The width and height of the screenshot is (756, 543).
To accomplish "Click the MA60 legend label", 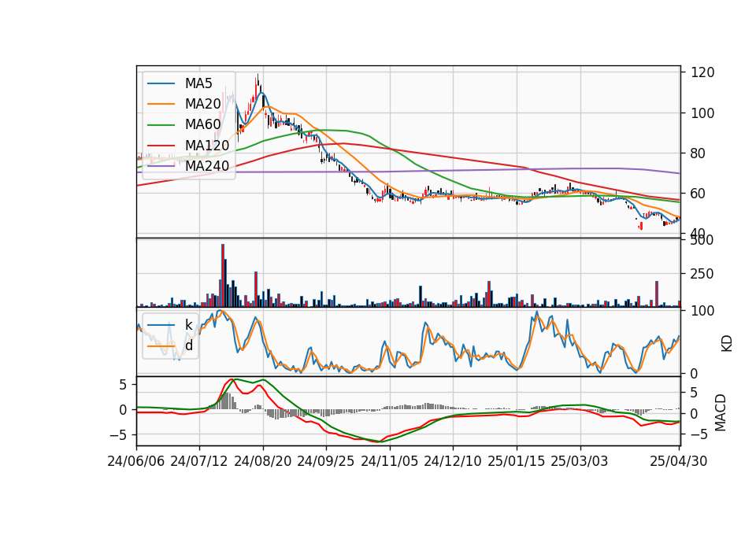I will point(202,125).
